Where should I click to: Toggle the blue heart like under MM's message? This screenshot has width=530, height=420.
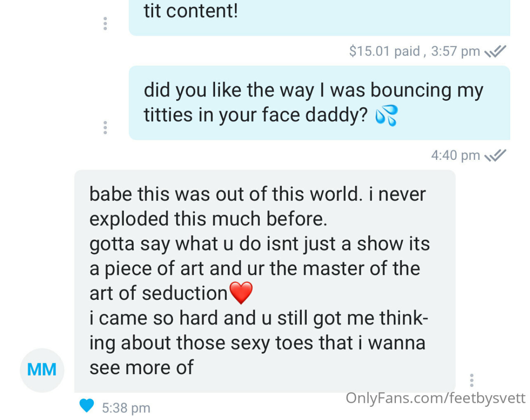tap(86, 405)
